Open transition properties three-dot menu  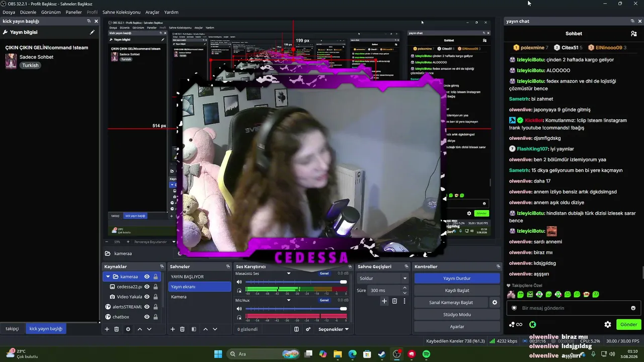tap(404, 301)
